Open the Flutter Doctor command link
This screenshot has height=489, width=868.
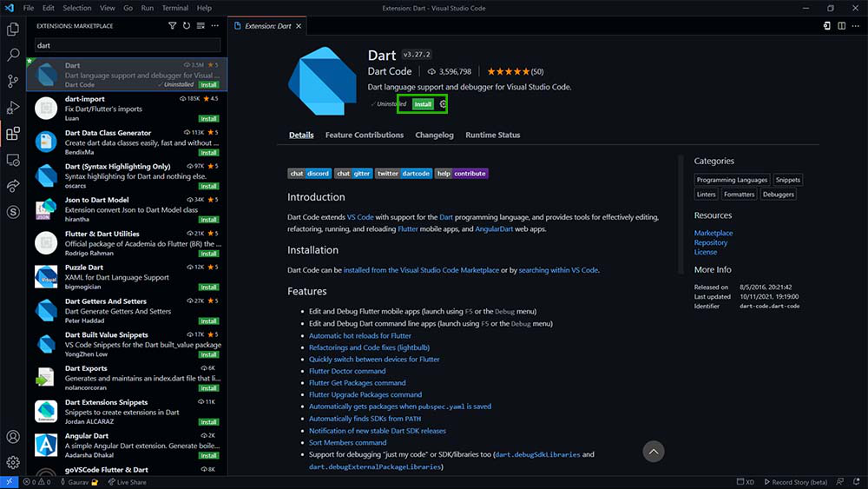347,371
